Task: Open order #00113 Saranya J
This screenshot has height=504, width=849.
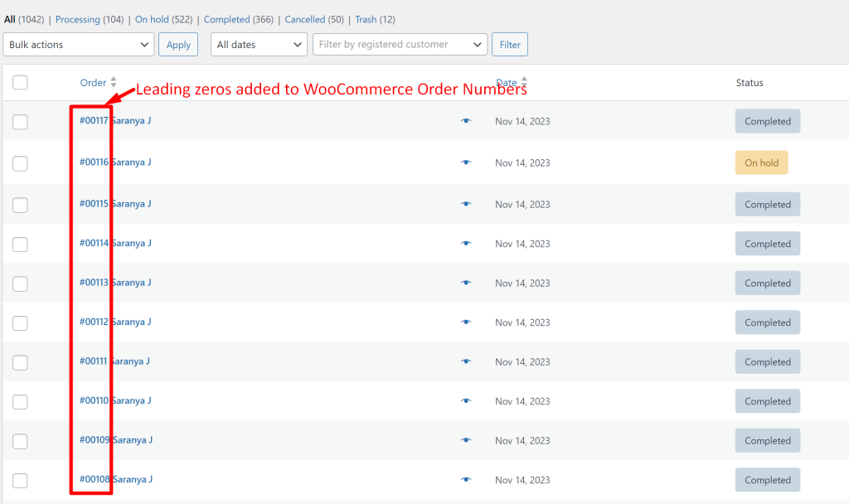Action: (x=115, y=282)
